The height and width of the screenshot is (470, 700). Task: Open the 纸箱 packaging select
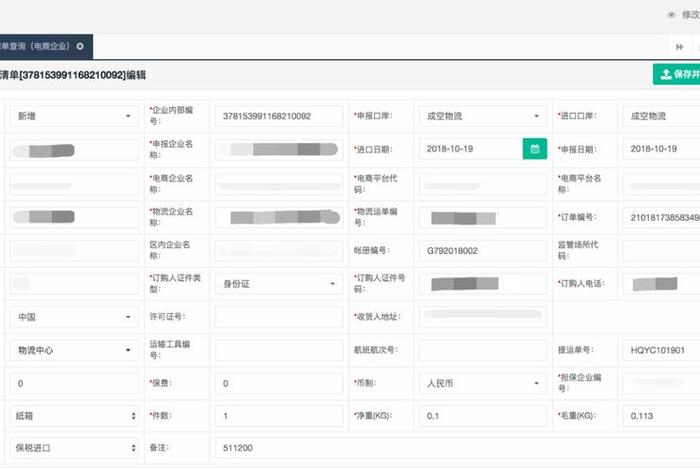coord(74,416)
